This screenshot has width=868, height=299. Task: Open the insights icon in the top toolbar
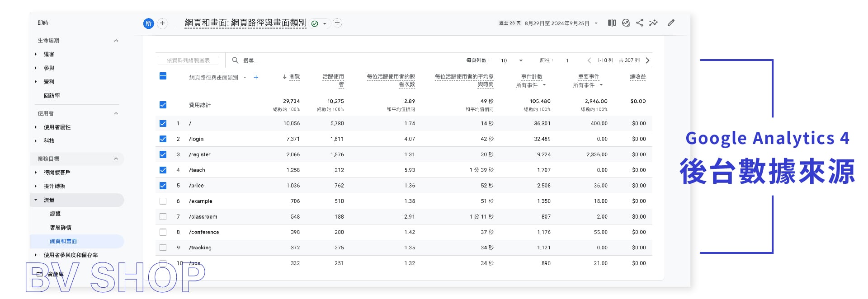tap(626, 23)
